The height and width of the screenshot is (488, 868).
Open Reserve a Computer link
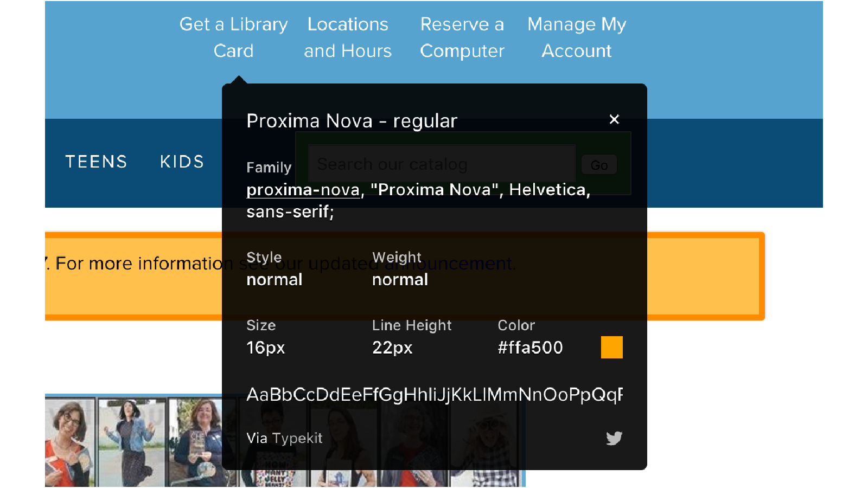coord(462,37)
